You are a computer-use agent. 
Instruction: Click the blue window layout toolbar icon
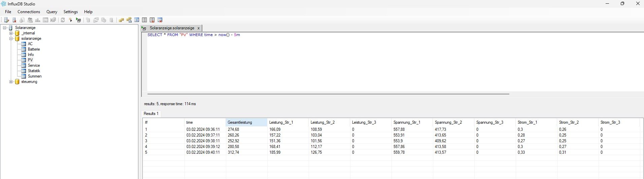pyautogui.click(x=137, y=20)
